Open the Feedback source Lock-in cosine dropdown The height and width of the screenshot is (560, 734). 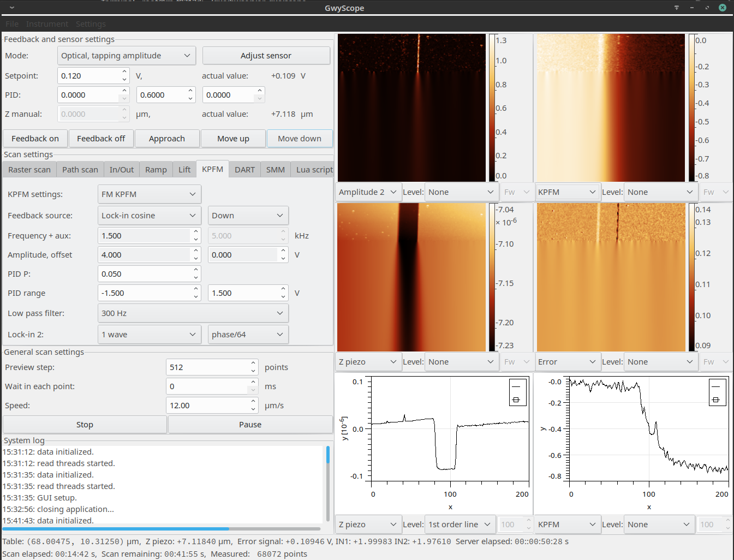point(150,216)
